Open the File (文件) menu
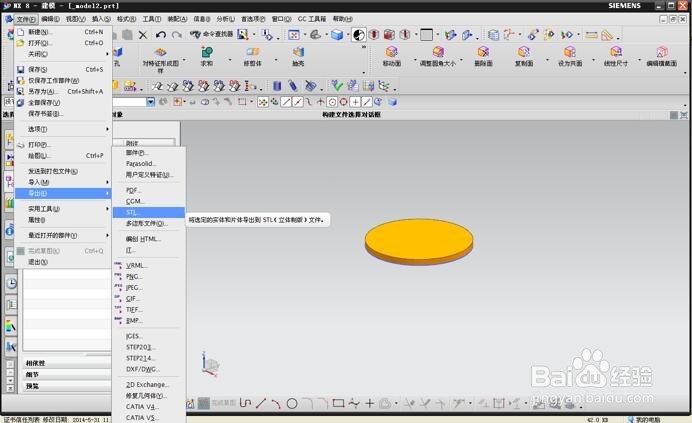Image resolution: width=692 pixels, height=423 pixels. click(x=26, y=19)
